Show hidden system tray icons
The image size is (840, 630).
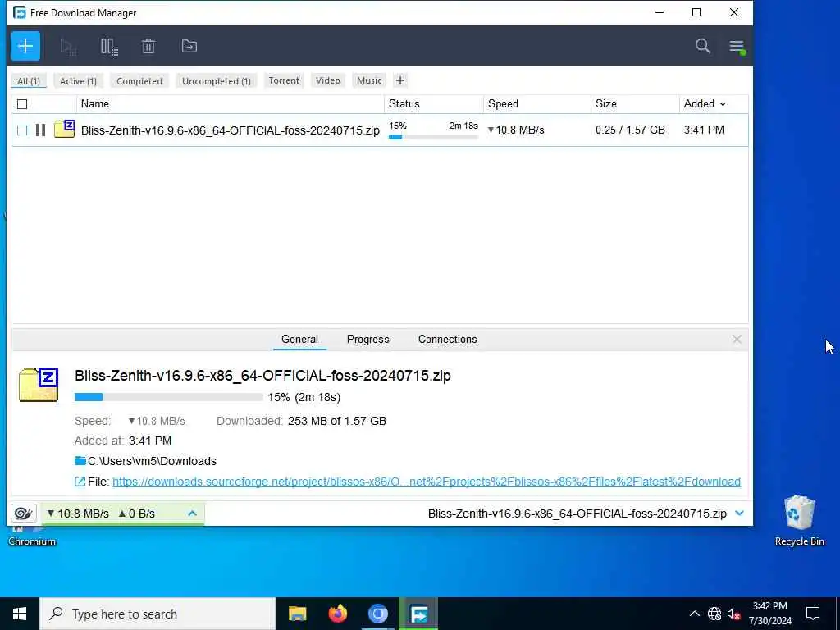[x=694, y=614]
